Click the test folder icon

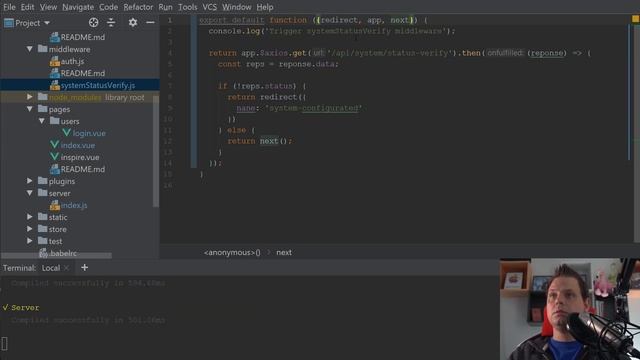(42, 241)
